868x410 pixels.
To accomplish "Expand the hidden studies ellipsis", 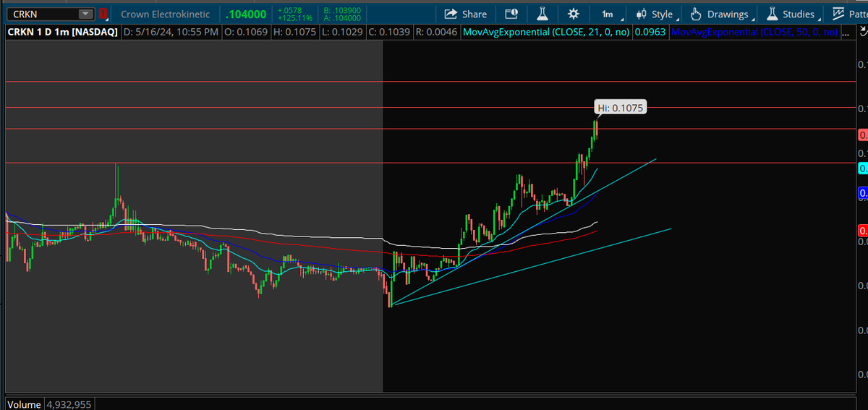I will tap(846, 33).
